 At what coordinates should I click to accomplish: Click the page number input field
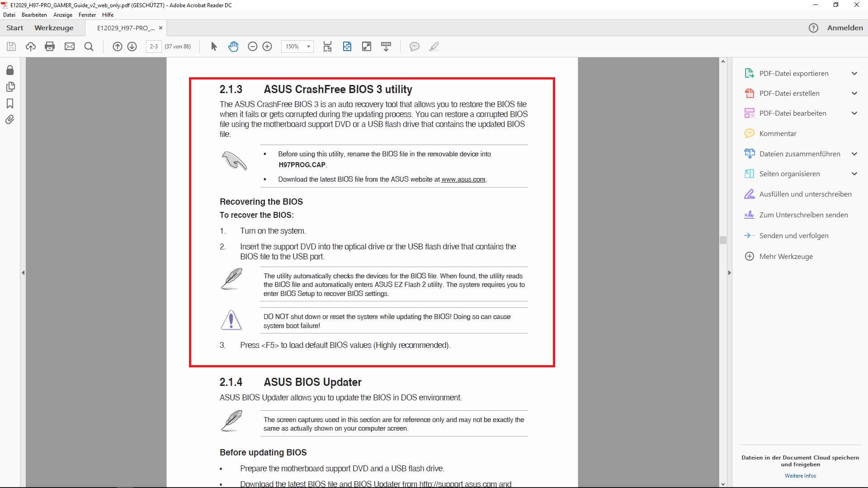154,47
